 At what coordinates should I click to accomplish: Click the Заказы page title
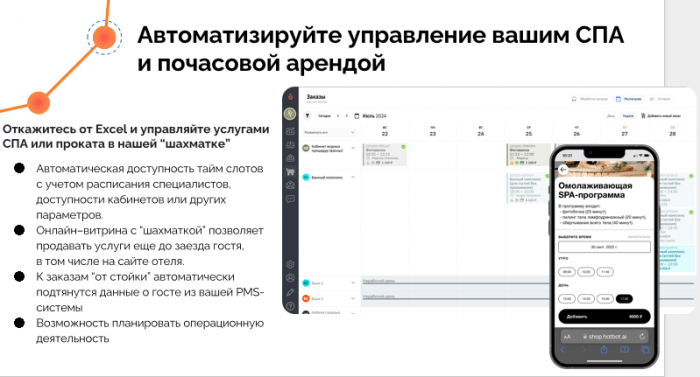point(316,96)
